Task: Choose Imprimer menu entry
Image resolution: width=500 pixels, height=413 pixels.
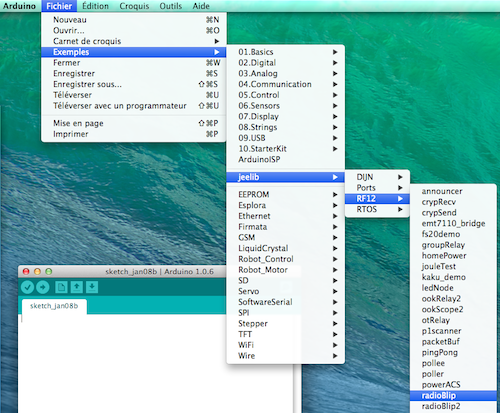Action: point(134,134)
